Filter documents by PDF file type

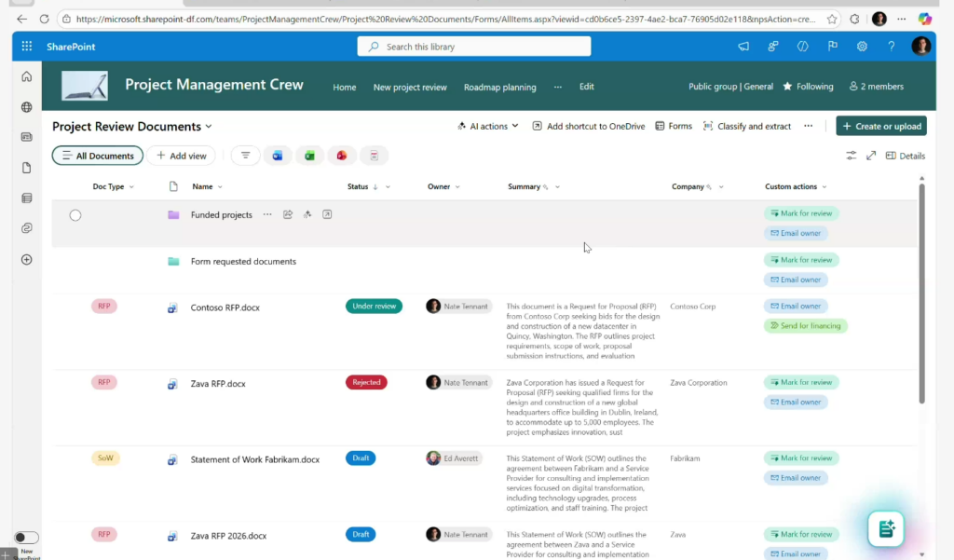pos(375,156)
